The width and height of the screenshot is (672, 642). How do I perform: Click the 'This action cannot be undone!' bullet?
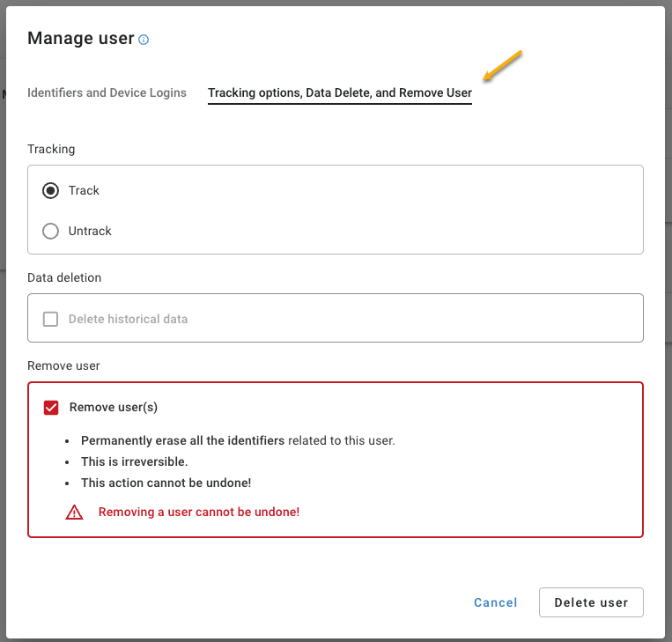coord(166,483)
